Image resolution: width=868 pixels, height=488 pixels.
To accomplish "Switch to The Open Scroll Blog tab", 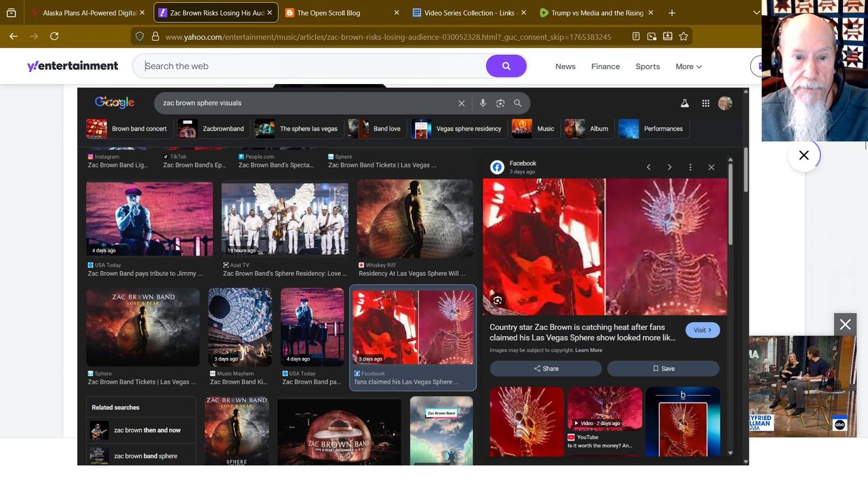I will tap(329, 13).
